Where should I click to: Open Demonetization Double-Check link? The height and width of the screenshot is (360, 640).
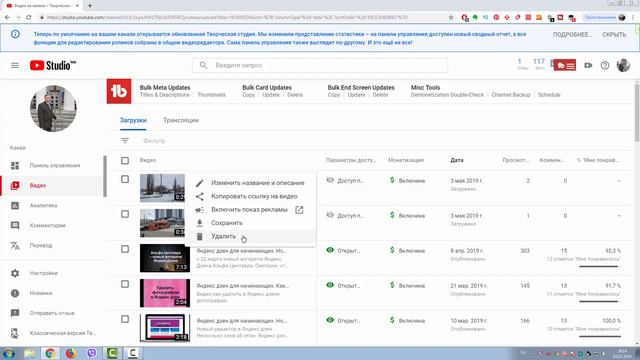[447, 95]
